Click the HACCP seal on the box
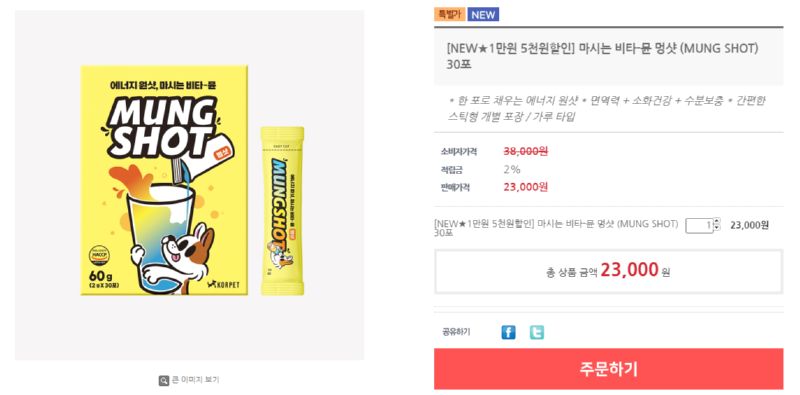Viewport: 800px width, 395px height. tap(97, 254)
